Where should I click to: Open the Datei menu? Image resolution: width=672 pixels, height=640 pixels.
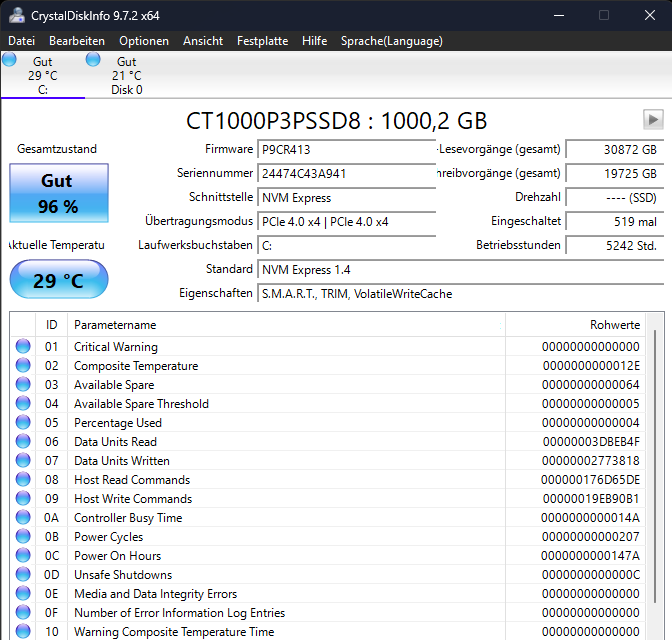[x=21, y=41]
